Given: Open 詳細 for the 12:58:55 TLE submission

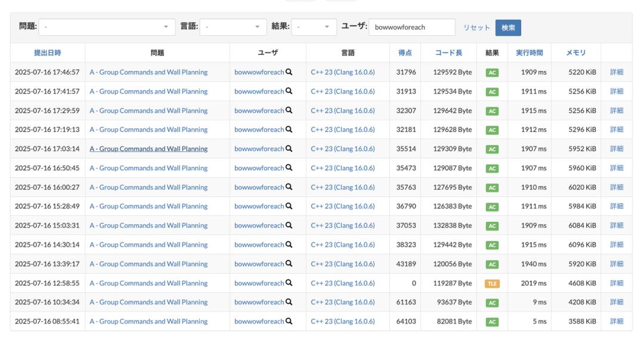Looking at the screenshot, I should (x=617, y=283).
